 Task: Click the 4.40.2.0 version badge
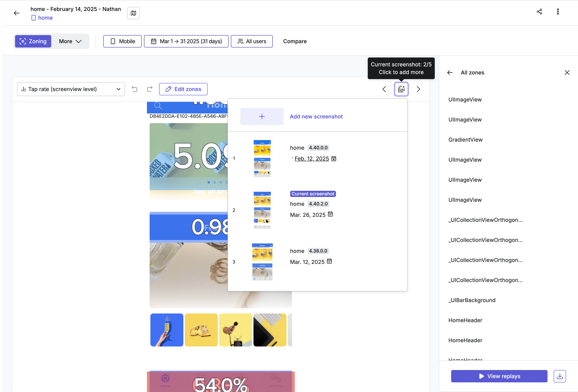point(318,204)
